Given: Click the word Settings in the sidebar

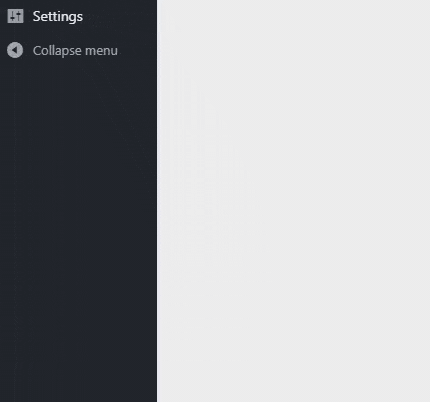Looking at the screenshot, I should [x=58, y=17].
